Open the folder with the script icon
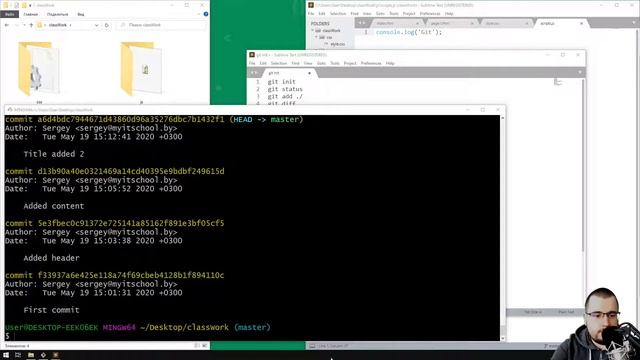This screenshot has height=360, width=640. [x=141, y=69]
